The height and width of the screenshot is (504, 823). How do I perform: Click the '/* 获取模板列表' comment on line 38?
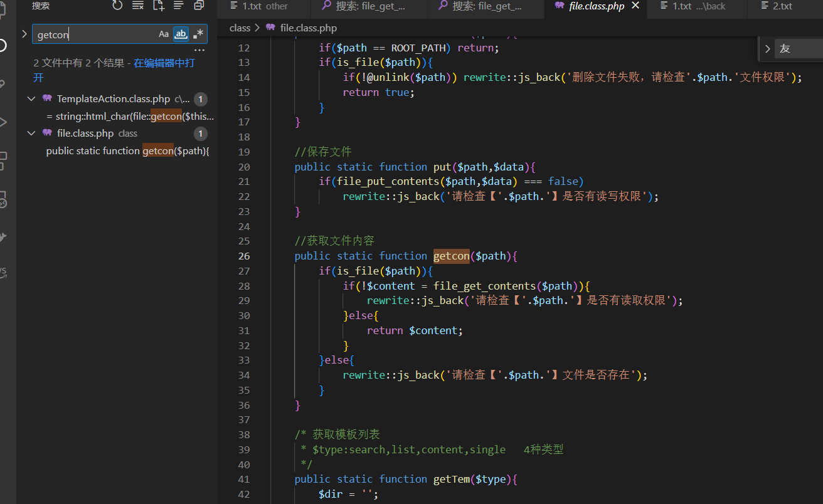(x=337, y=434)
